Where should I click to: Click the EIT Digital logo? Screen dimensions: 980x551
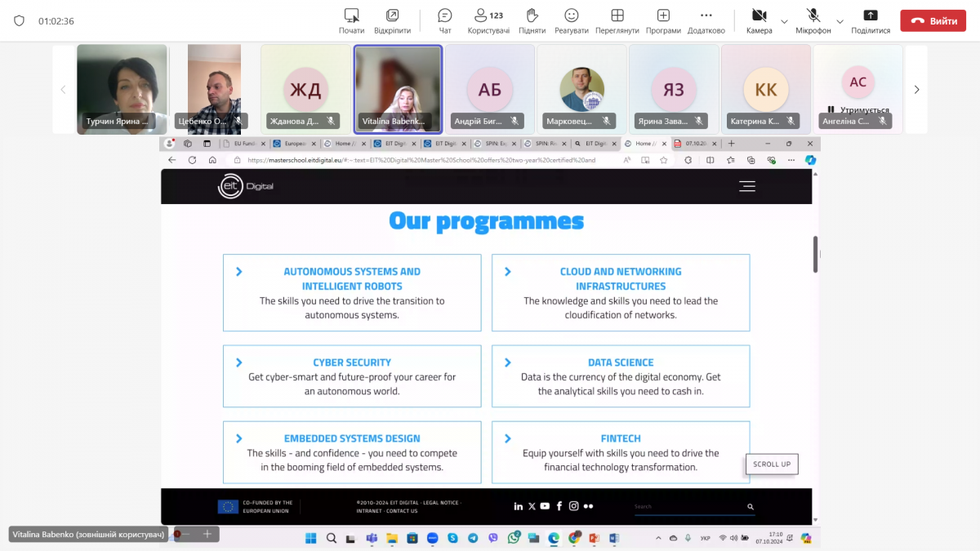[x=246, y=186]
